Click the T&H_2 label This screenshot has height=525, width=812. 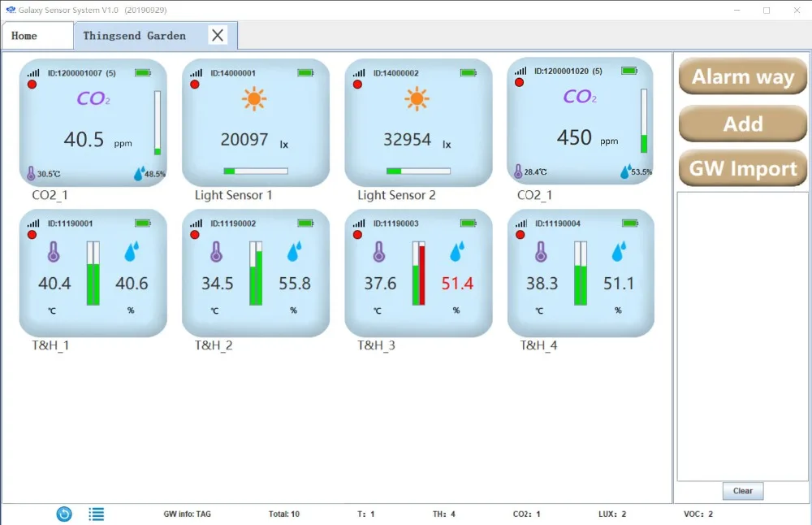pos(214,345)
